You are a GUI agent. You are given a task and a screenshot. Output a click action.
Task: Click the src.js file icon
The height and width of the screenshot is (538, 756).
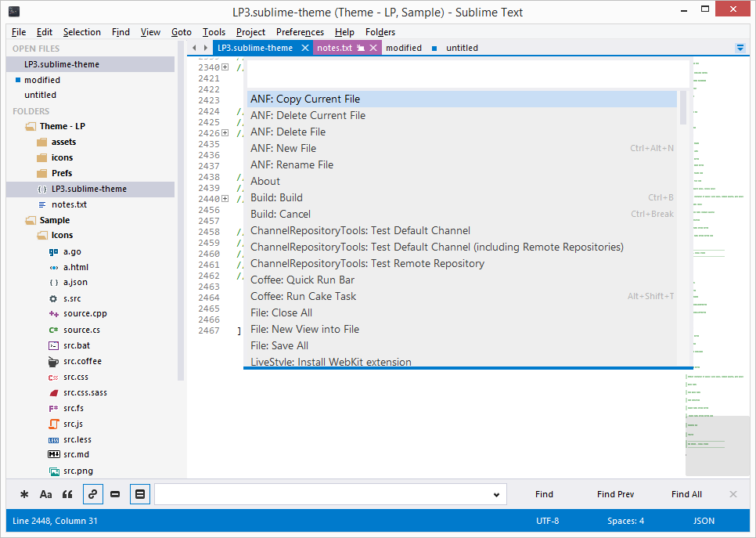[x=53, y=424]
